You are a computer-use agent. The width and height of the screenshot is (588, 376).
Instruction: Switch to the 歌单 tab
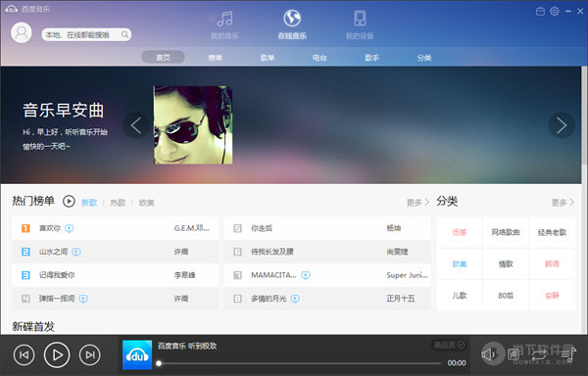(x=268, y=58)
